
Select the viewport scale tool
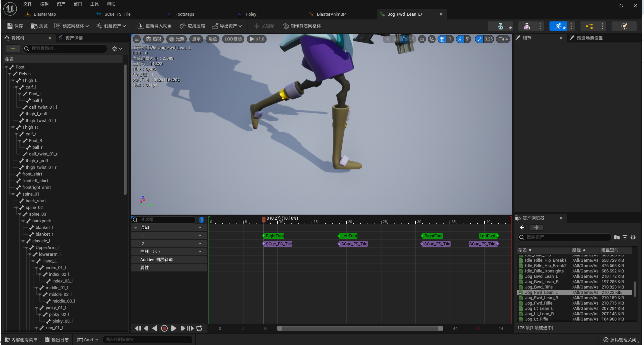pos(412,39)
